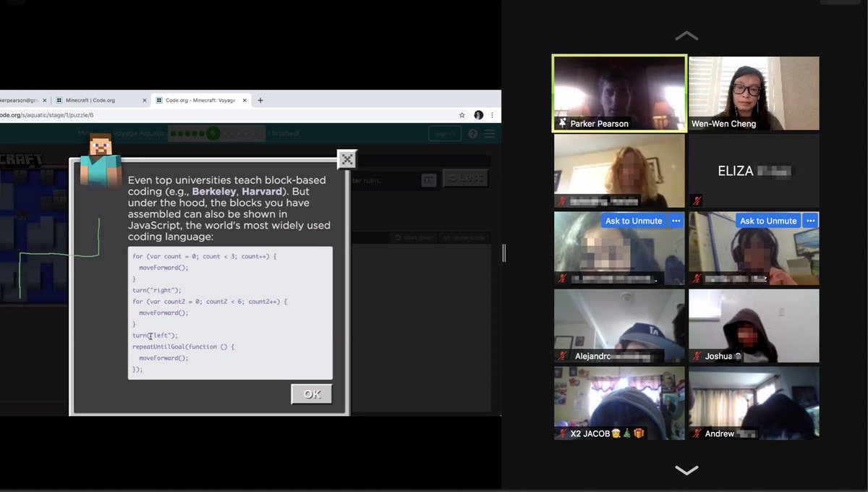Open the Code.org hamburger menu
868x492 pixels.
click(490, 133)
